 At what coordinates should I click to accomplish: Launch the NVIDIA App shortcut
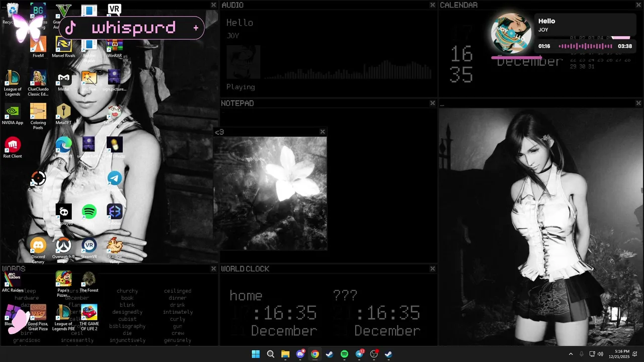click(13, 115)
